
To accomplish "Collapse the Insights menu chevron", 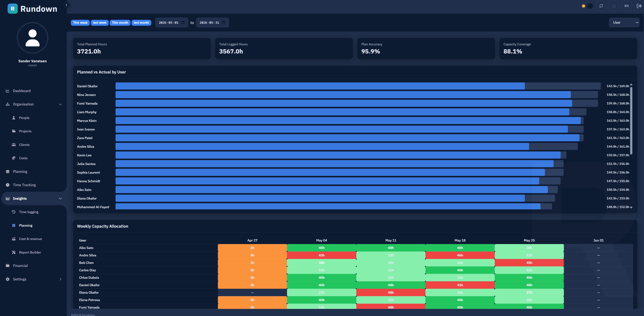I will [x=60, y=199].
